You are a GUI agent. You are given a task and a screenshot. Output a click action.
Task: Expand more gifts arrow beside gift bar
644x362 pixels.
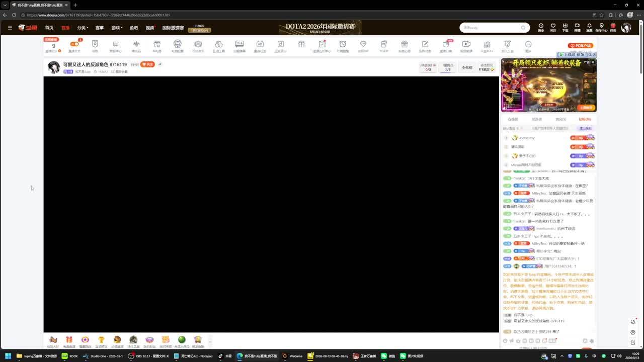[x=210, y=341]
